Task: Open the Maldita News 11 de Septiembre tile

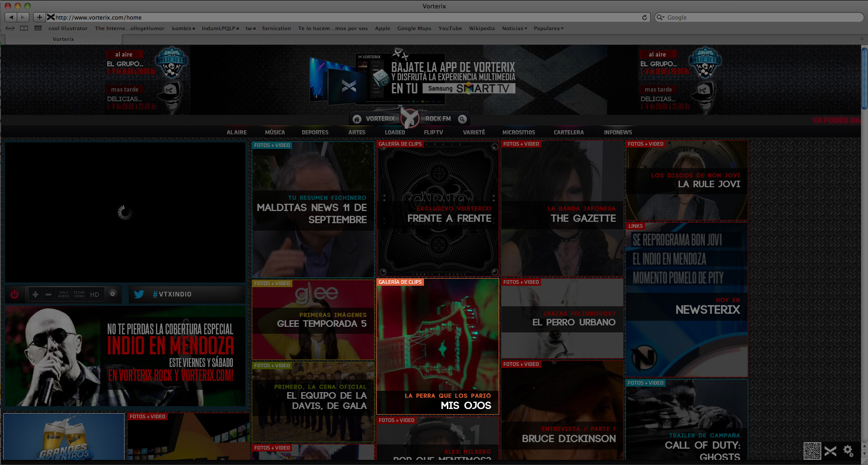Action: [x=313, y=210]
